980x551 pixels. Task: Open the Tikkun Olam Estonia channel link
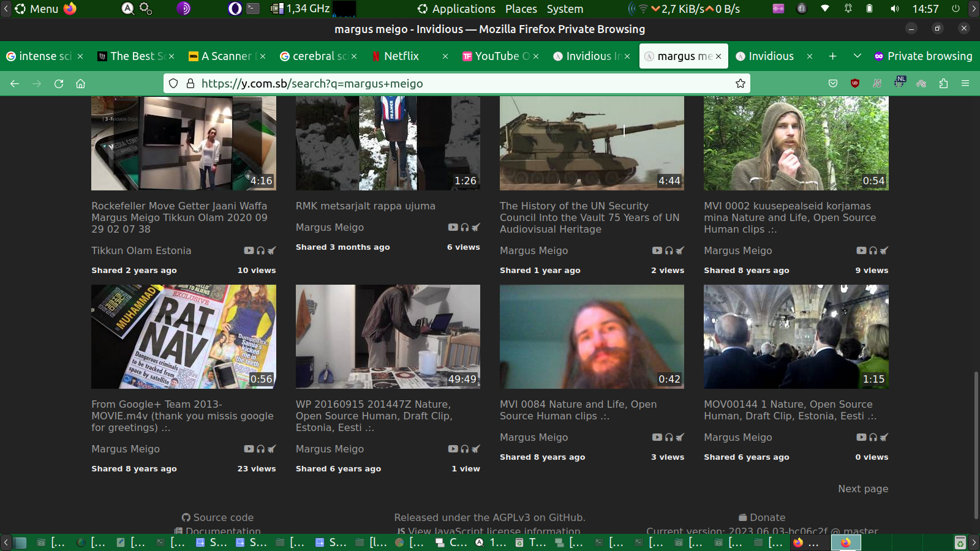tap(141, 250)
